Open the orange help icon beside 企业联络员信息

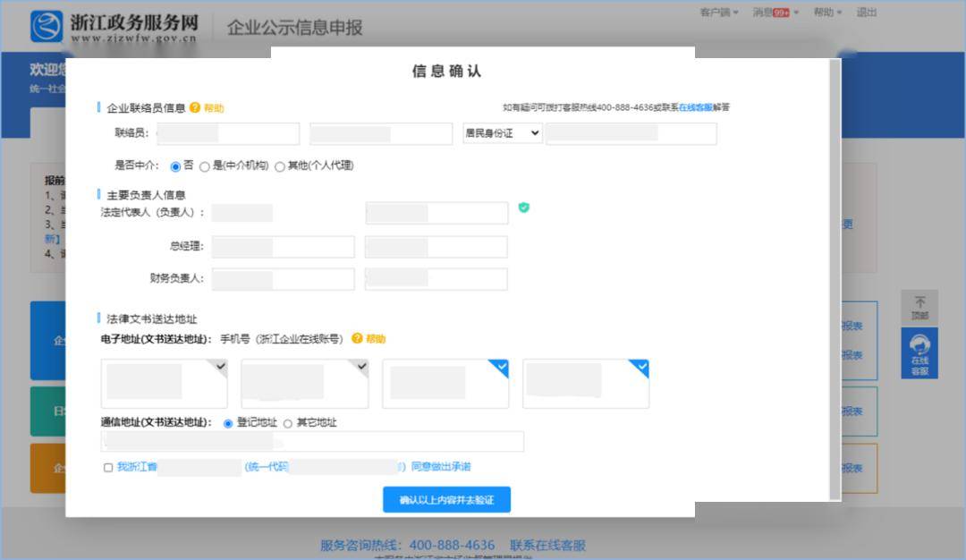[195, 108]
